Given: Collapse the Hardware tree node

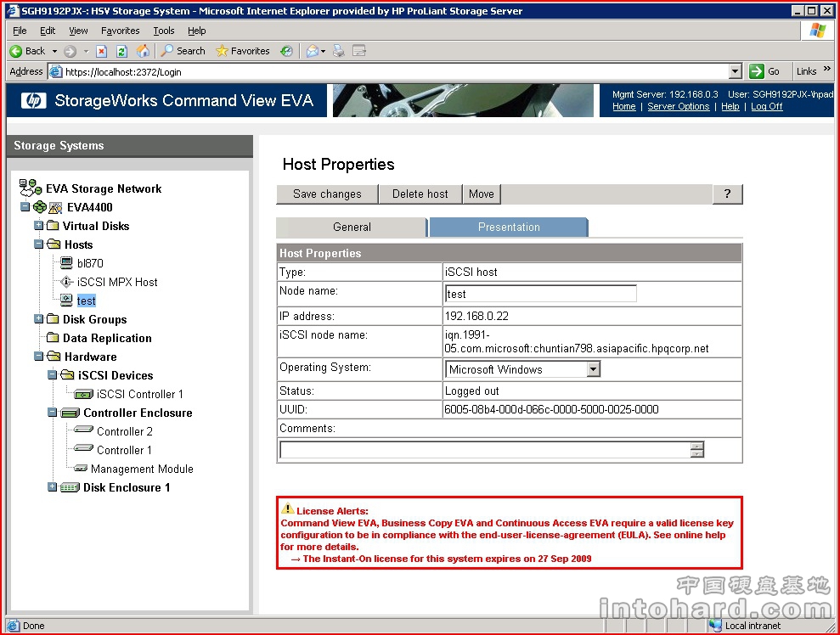Looking at the screenshot, I should (38, 356).
